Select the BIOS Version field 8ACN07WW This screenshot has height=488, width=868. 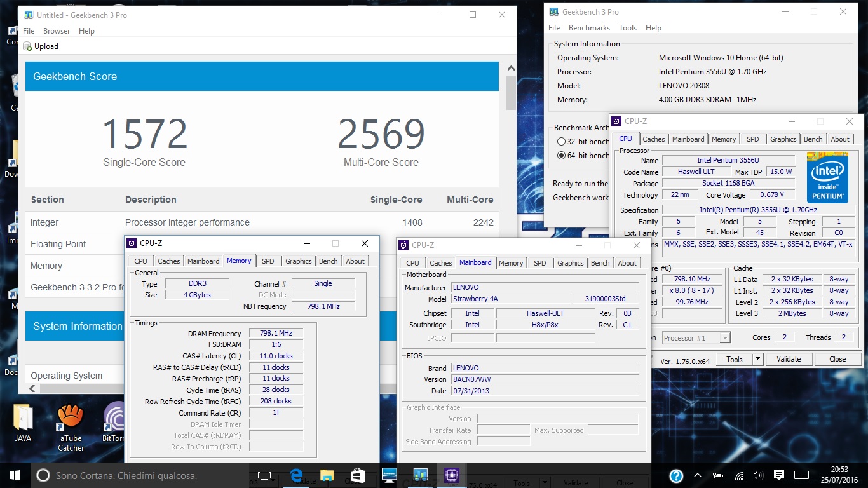545,379
